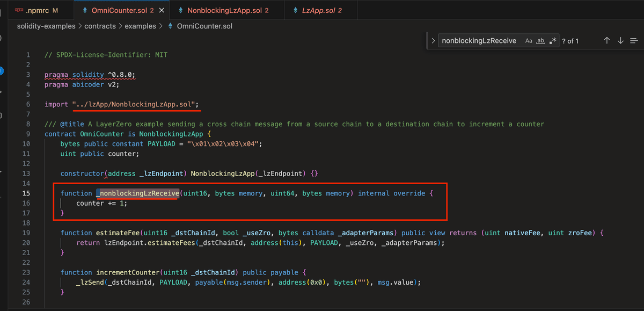Click the PAYLOAD constant declaration on line 10
Screen dimensions: 644x311
pyautogui.click(x=162, y=144)
